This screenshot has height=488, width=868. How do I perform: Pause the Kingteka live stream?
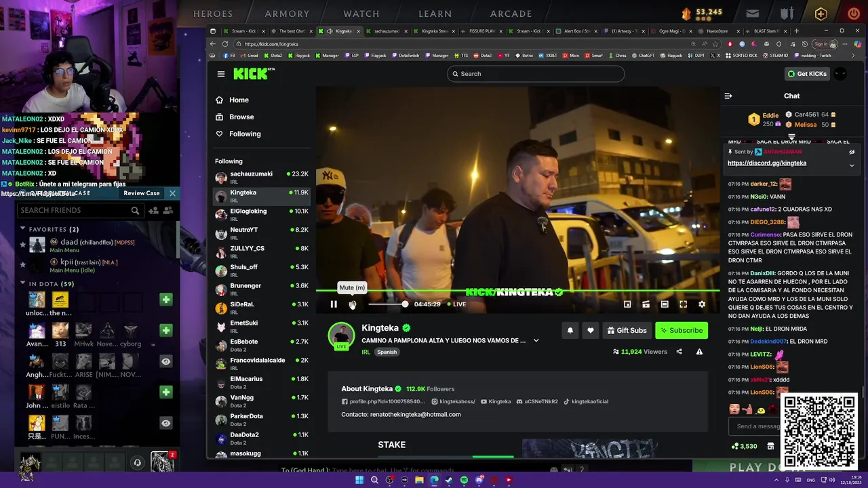point(334,304)
